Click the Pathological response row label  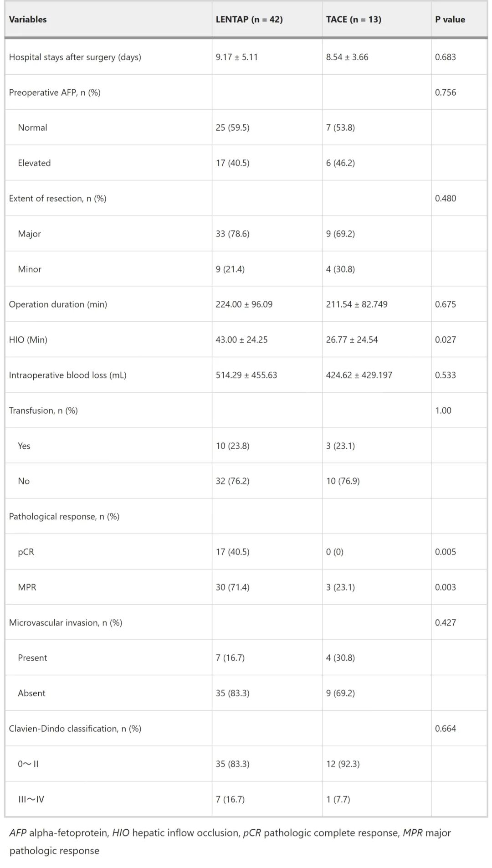[x=64, y=516]
